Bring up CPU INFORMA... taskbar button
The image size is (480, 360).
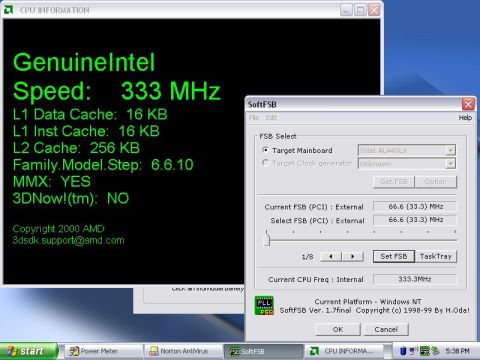[344, 351]
